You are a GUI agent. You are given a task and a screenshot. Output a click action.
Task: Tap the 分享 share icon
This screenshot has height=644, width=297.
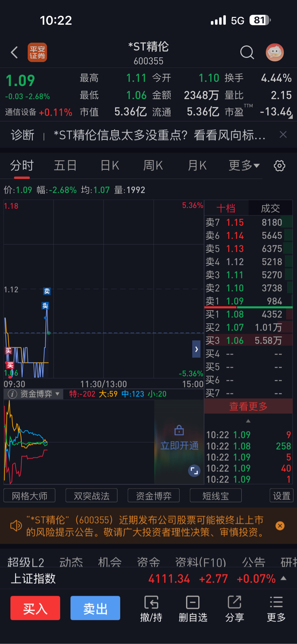pos(235,609)
